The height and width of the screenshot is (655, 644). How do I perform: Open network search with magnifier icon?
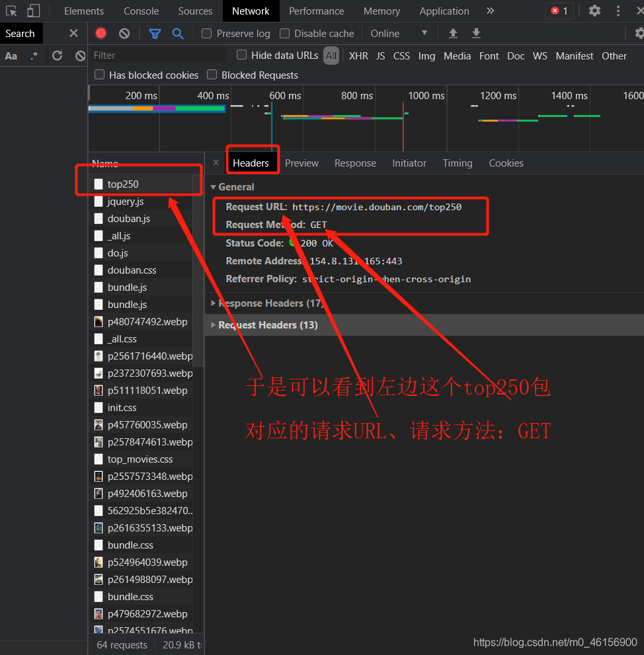[x=178, y=34]
